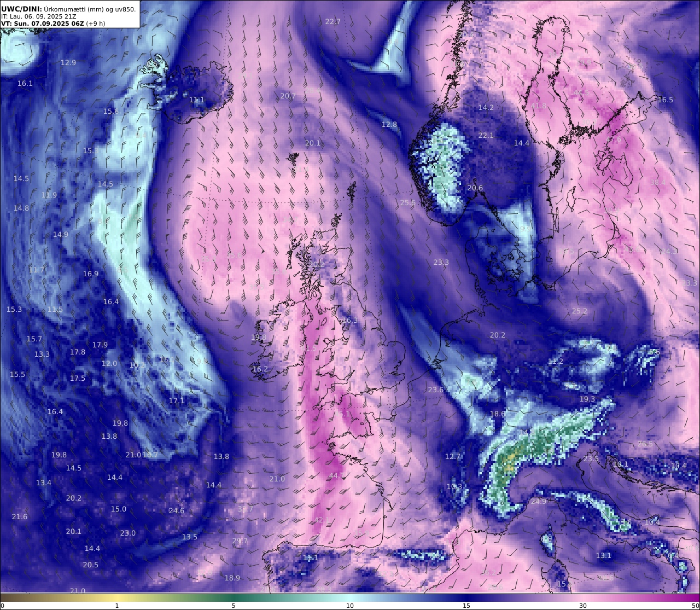Image resolution: width=700 pixels, height=610 pixels.
Task: Click the map value "15.0"
Action: pos(119,509)
